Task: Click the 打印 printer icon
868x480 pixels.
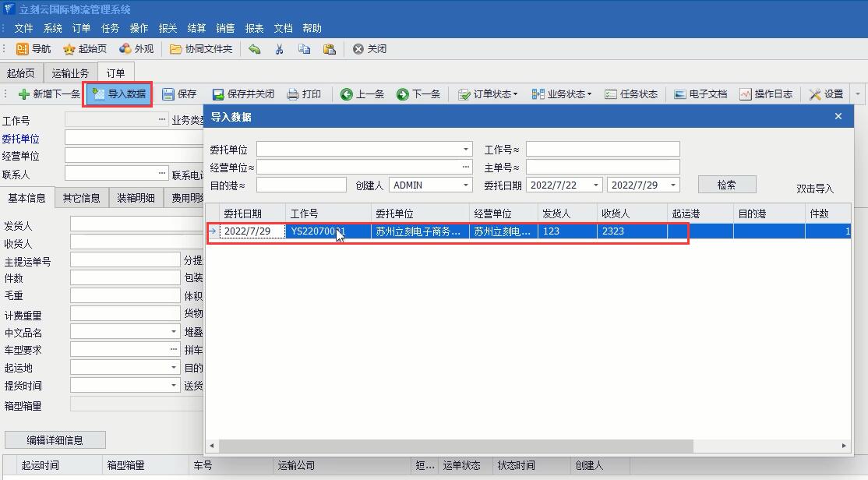Action: tap(294, 94)
